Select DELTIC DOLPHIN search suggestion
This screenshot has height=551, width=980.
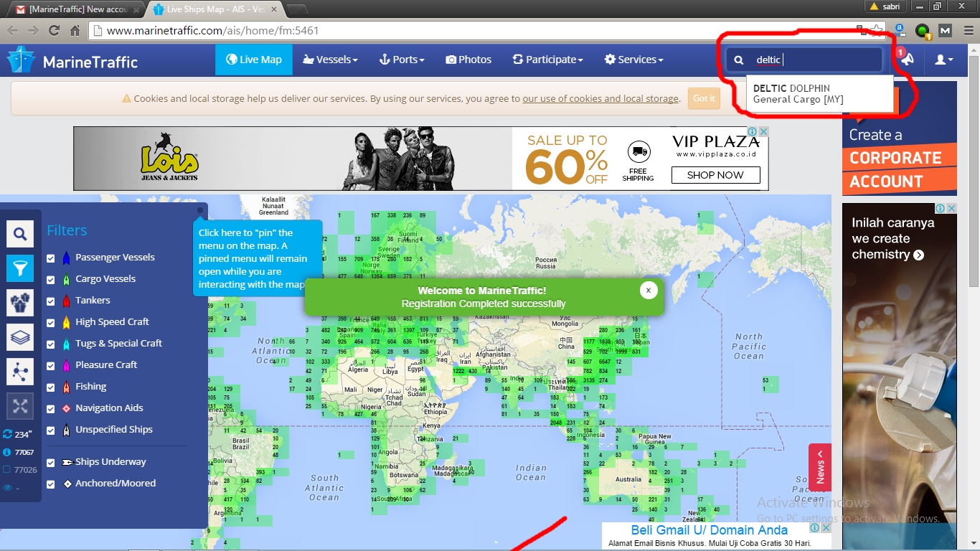tap(820, 94)
